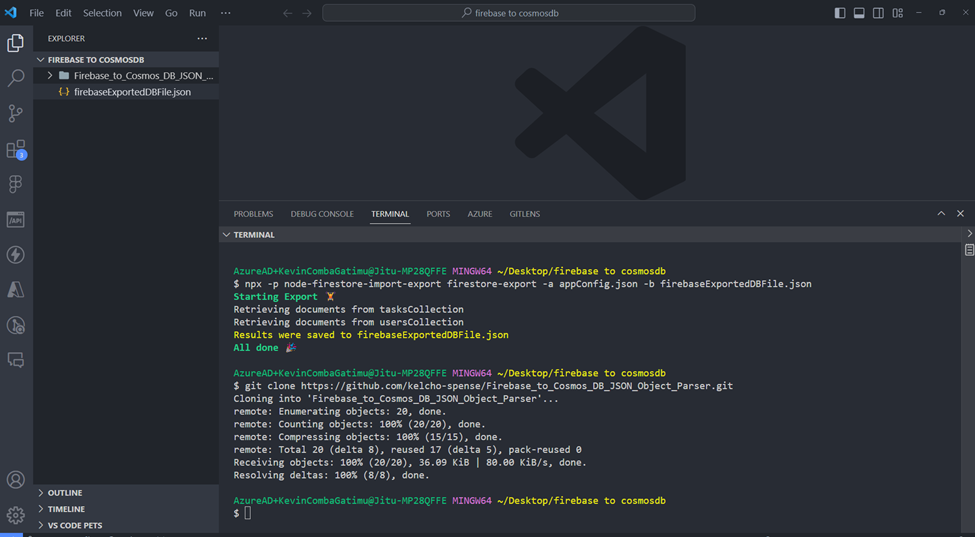Switch to the Ports tab
975x537 pixels.
[x=438, y=214]
